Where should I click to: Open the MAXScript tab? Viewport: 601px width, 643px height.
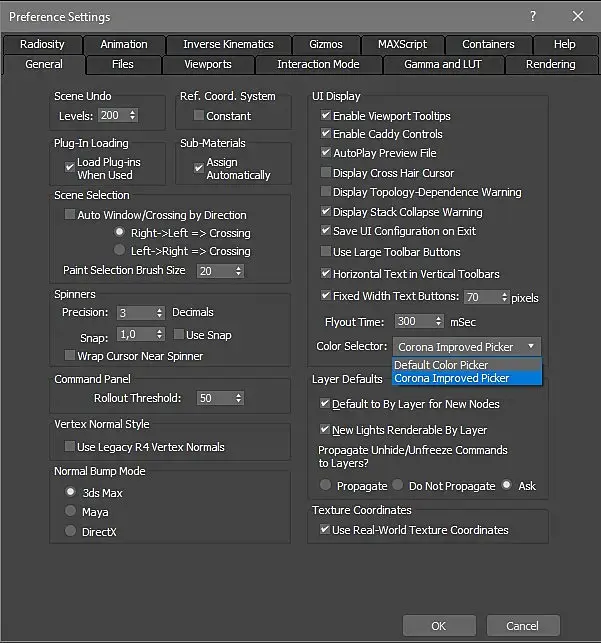point(401,44)
